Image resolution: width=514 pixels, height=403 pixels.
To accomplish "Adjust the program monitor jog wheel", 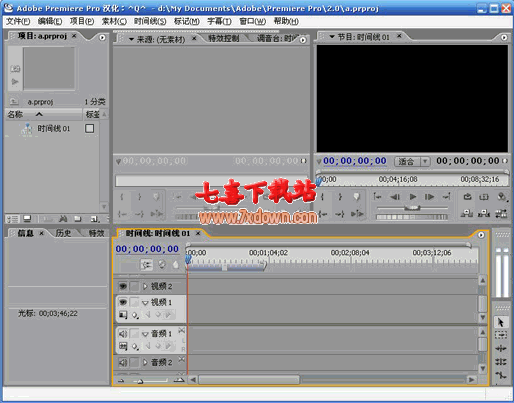I will click(412, 217).
